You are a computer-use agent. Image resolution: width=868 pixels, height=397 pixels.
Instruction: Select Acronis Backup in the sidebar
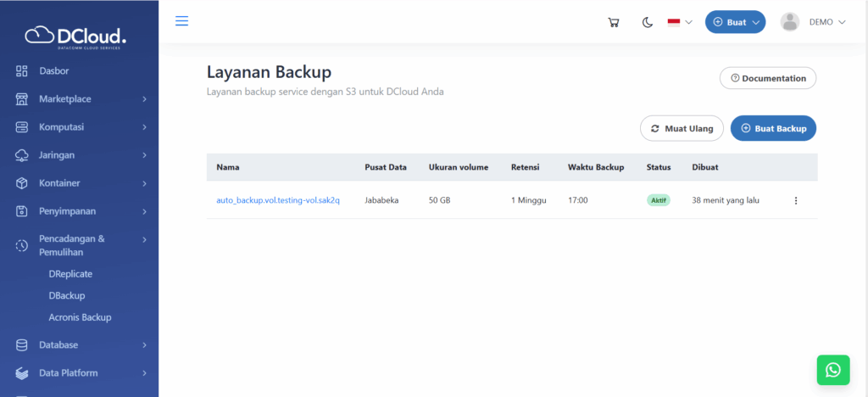tap(80, 317)
